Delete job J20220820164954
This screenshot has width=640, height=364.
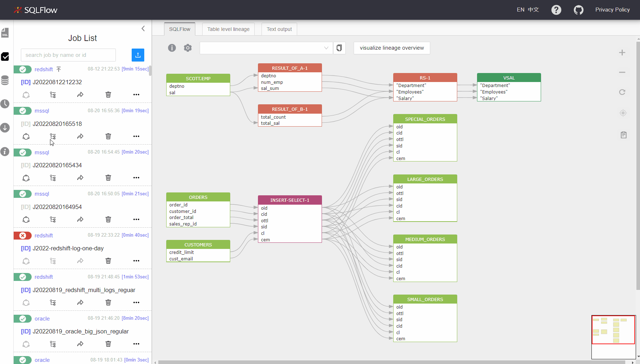108,219
